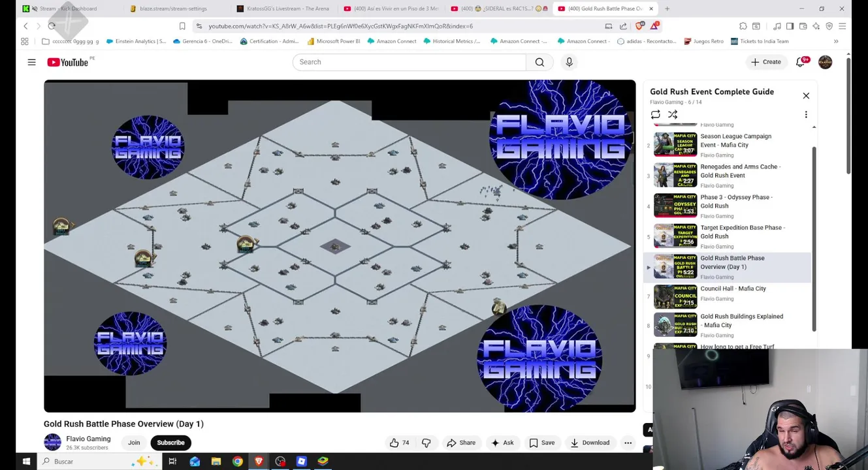The image size is (868, 470).
Task: Open the Juegos Retro bookmark
Action: click(x=703, y=41)
